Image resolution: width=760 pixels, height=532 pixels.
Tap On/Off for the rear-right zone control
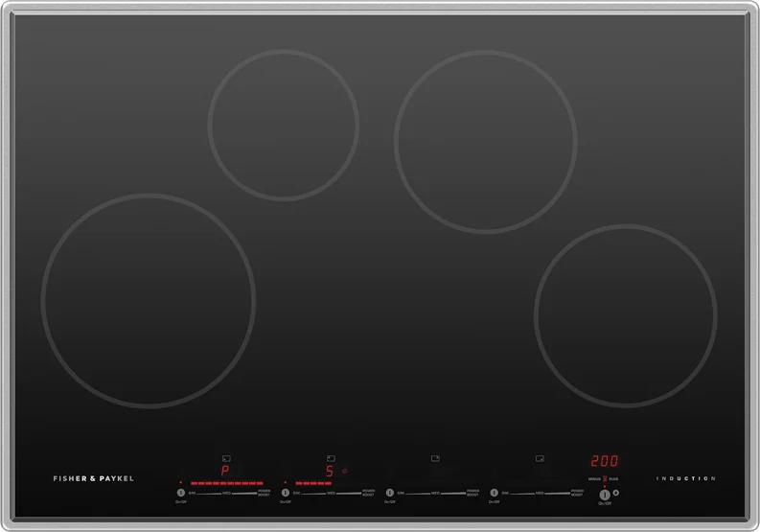390,493
